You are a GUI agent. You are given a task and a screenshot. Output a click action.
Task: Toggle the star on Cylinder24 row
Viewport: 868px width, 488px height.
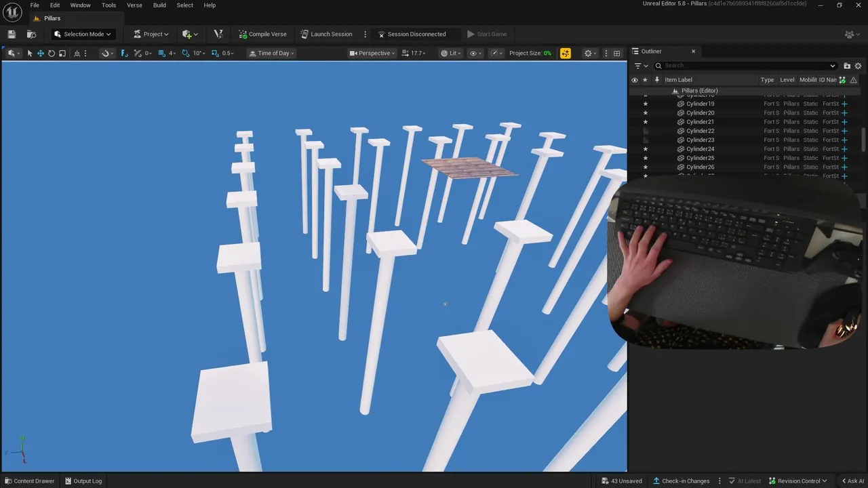point(645,149)
